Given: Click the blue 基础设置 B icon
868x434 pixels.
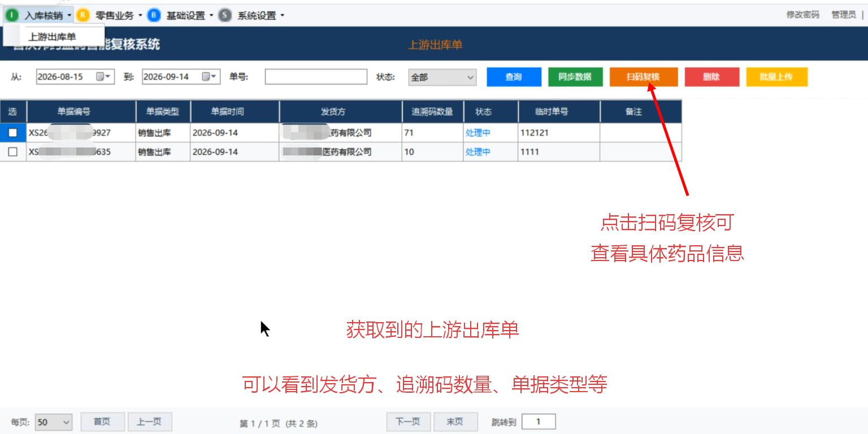Looking at the screenshot, I should coord(154,15).
